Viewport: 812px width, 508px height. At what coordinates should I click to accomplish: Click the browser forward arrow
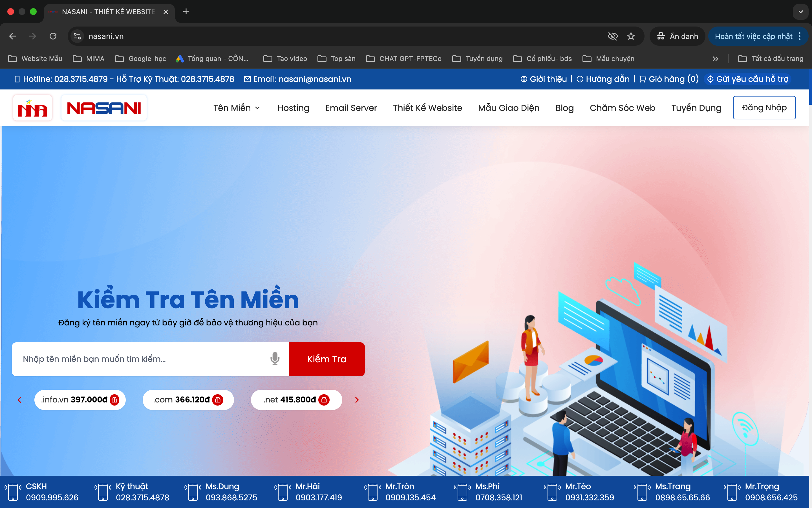coord(32,36)
